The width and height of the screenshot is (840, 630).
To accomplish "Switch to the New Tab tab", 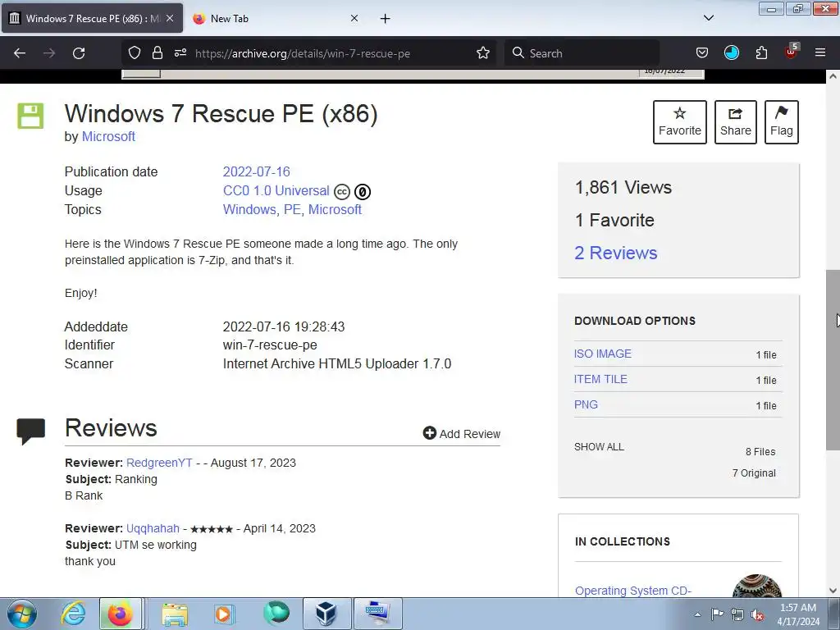I will click(x=275, y=19).
